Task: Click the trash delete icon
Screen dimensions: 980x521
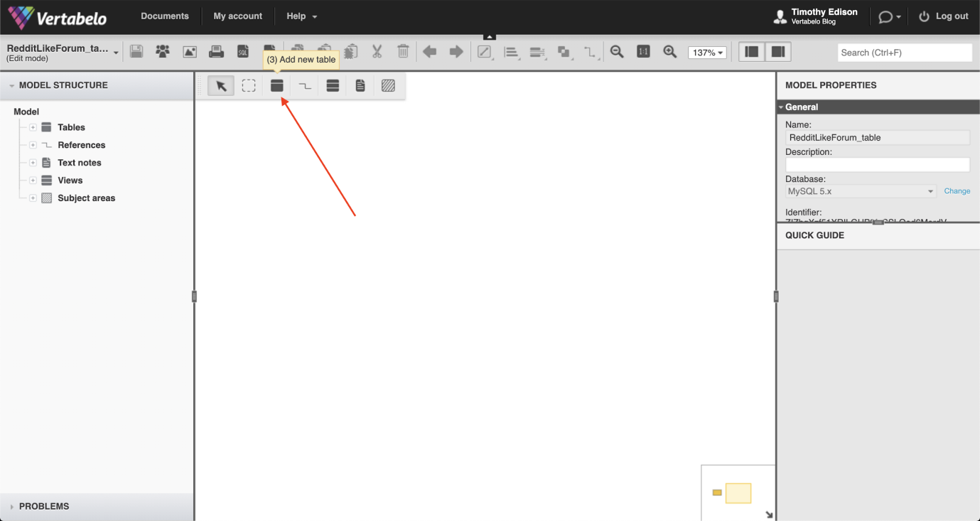Action: point(403,52)
